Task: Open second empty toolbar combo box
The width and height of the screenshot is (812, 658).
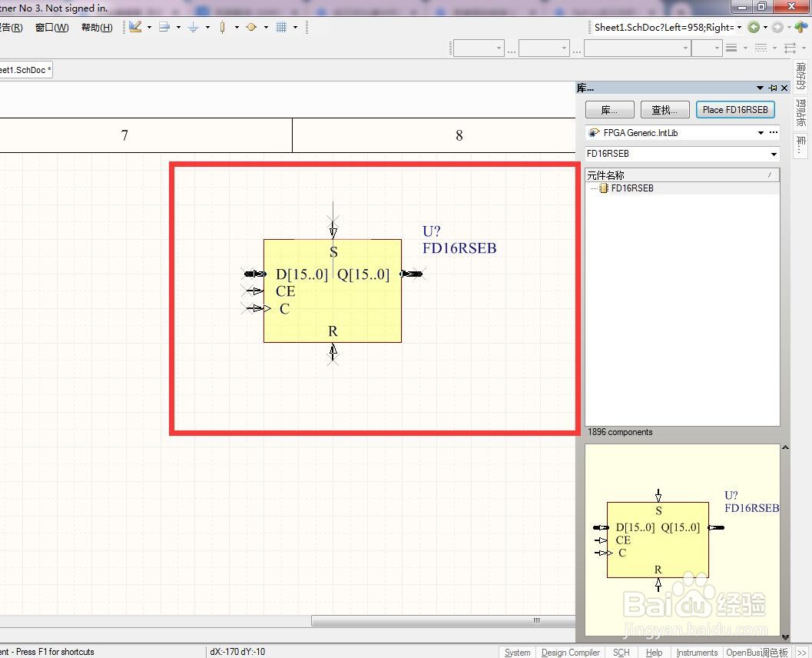Action: pos(544,48)
